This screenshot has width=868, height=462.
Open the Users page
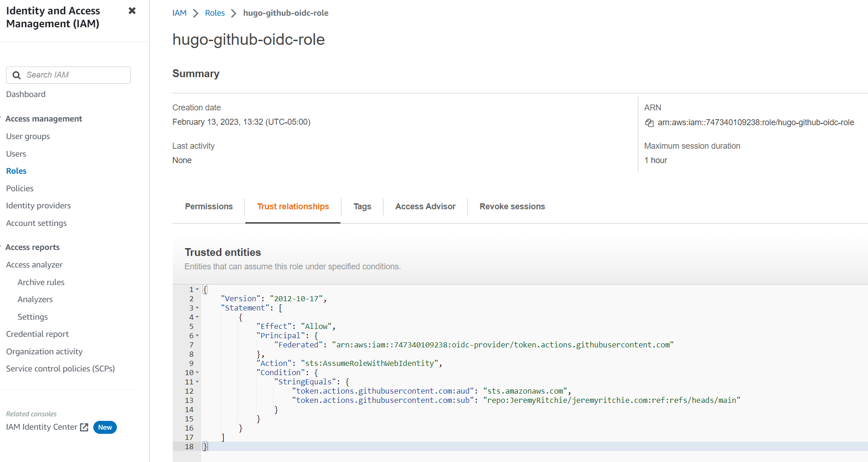click(x=16, y=154)
